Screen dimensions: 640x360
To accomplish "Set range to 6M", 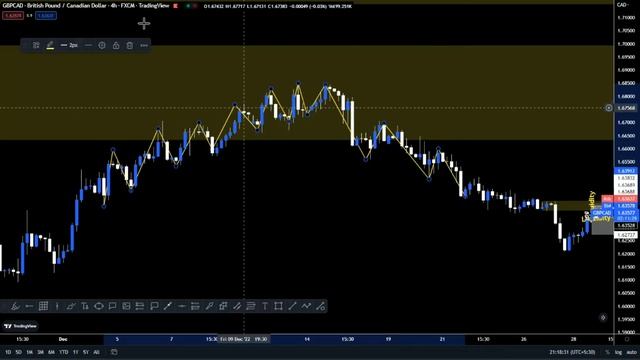I will [51, 352].
